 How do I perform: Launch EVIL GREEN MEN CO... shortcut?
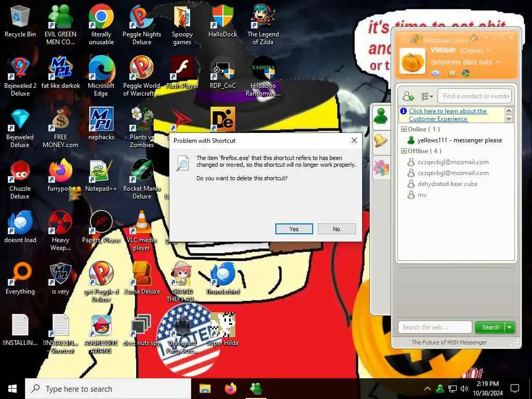60,25
